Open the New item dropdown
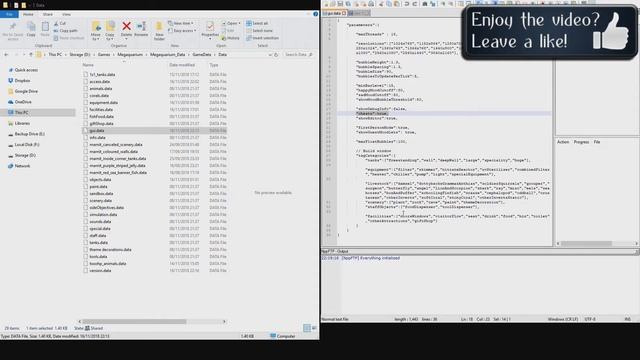Image resolution: width=640 pixels, height=360 pixels. click(x=181, y=24)
